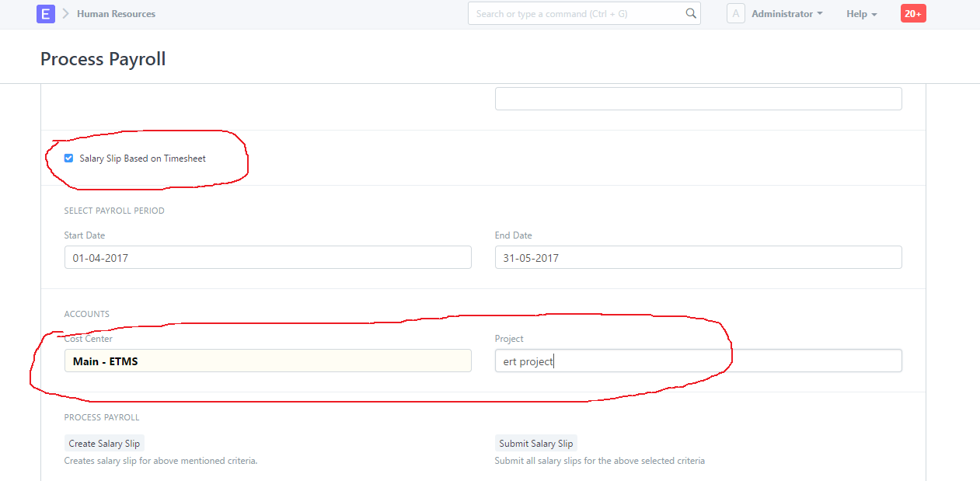Click the Process Payroll page title
Viewport: 980px width, 481px height.
[103, 59]
